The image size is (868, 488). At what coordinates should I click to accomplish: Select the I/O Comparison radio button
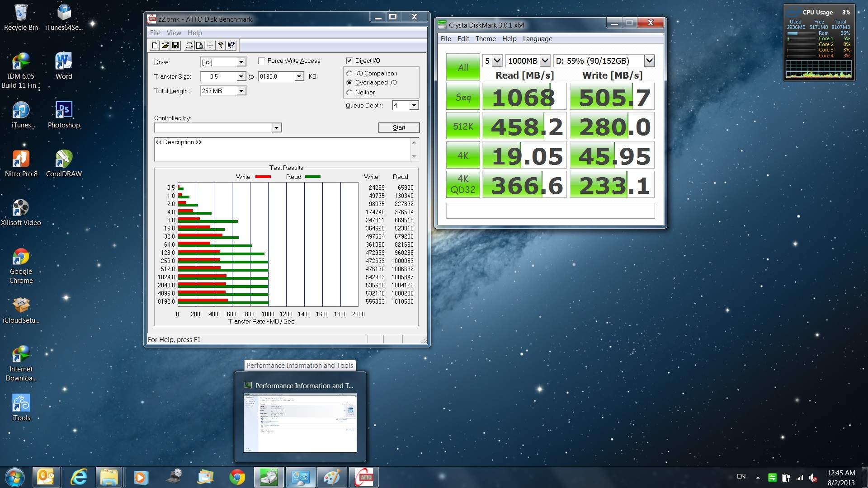[x=349, y=73]
